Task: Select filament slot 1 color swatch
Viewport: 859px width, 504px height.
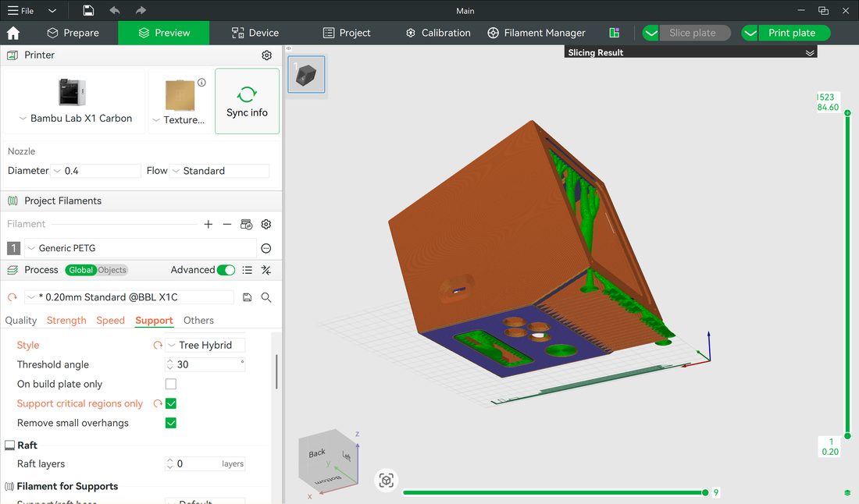Action: tap(14, 248)
